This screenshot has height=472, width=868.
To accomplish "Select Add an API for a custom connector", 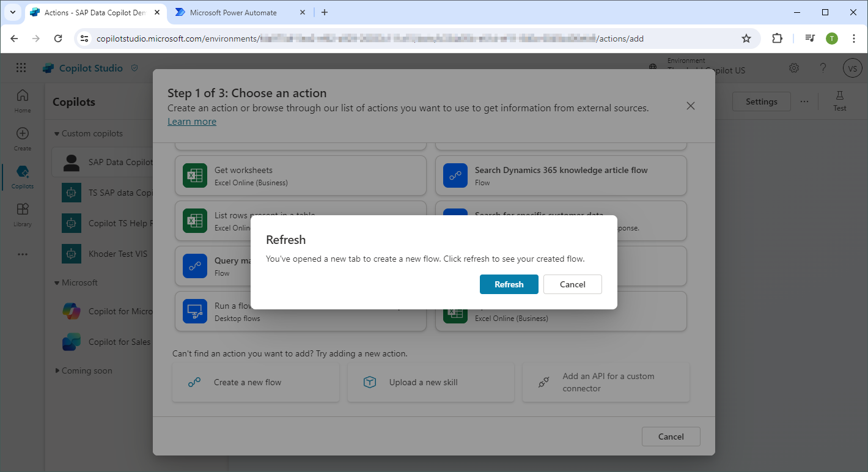I will pos(606,383).
